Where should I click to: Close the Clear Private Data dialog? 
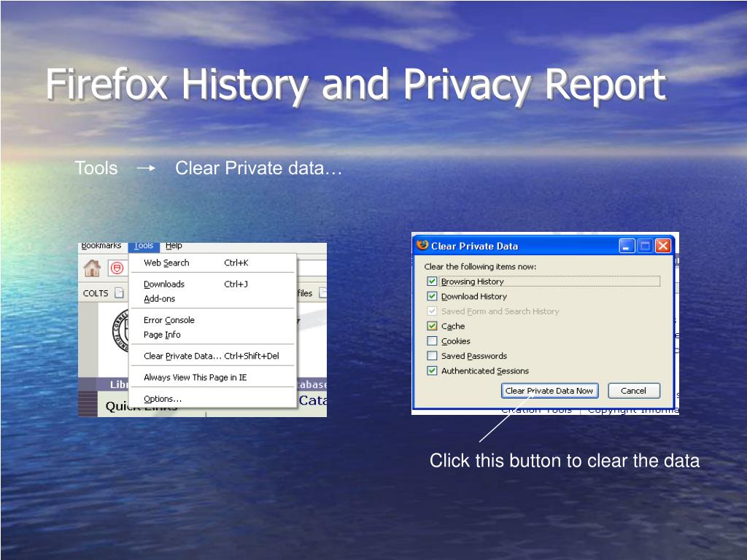pyautogui.click(x=663, y=246)
